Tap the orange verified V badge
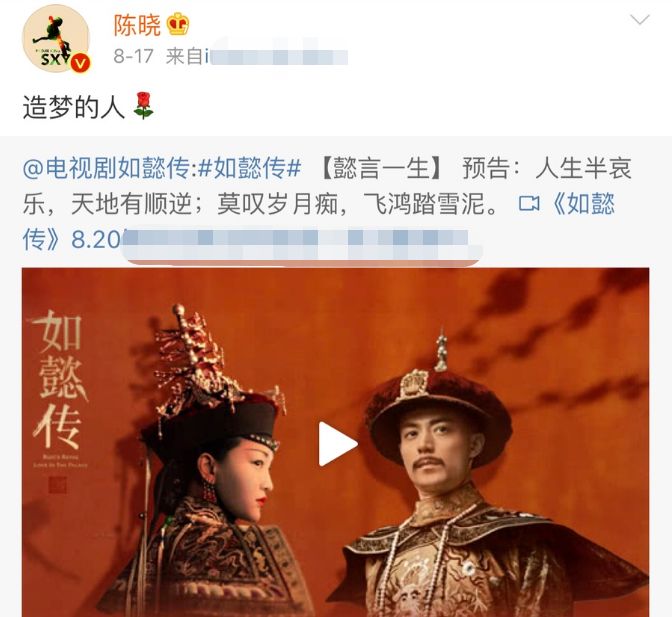 coord(80,63)
